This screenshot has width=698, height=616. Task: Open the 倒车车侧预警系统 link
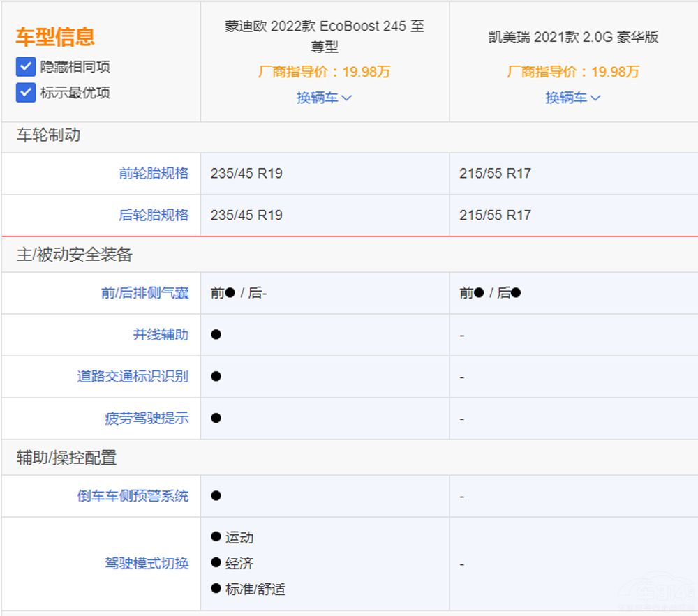(x=133, y=496)
